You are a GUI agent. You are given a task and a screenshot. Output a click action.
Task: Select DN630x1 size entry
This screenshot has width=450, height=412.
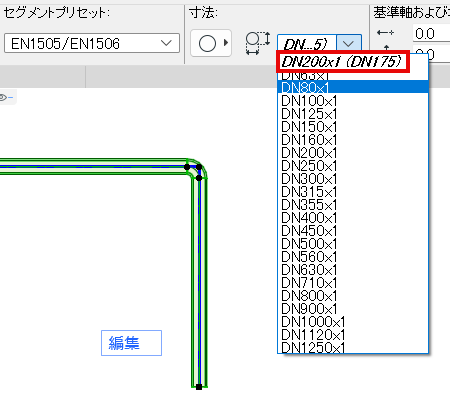pyautogui.click(x=353, y=269)
